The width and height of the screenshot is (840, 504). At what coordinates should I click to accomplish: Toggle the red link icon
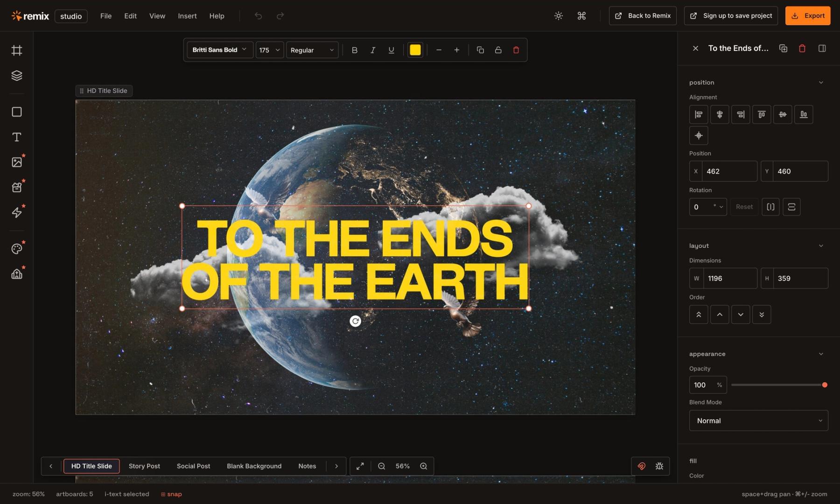pyautogui.click(x=642, y=466)
